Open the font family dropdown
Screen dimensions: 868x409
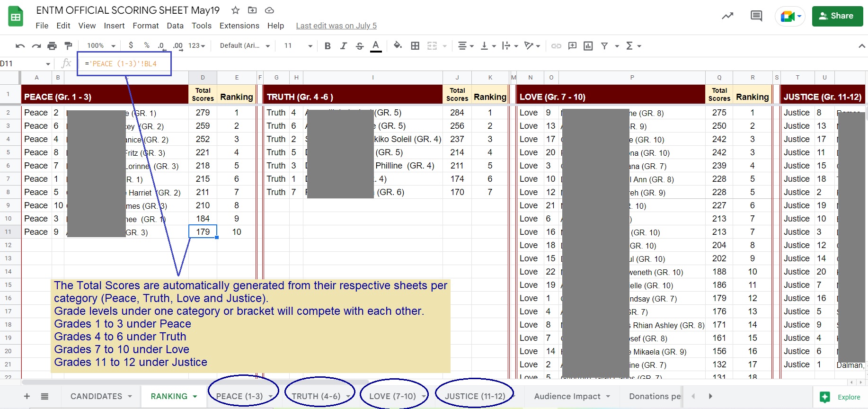[245, 45]
